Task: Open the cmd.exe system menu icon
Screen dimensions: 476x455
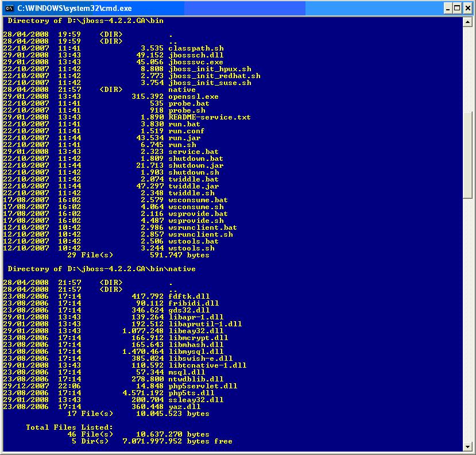Action: point(9,8)
